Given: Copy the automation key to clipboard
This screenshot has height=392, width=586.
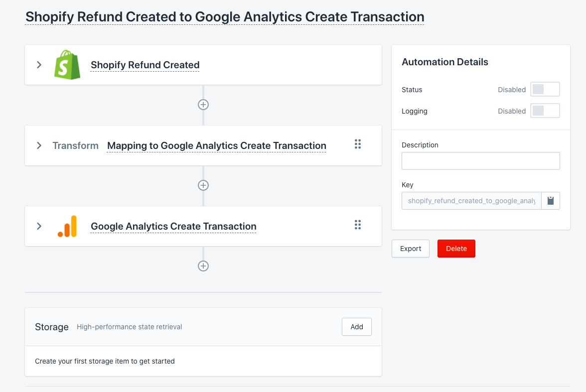Looking at the screenshot, I should pyautogui.click(x=551, y=201).
